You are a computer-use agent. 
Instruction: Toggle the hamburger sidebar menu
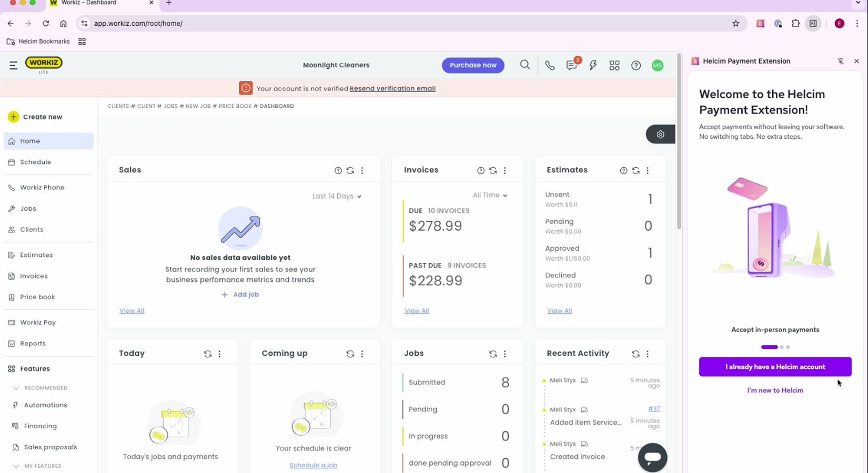[x=13, y=65]
